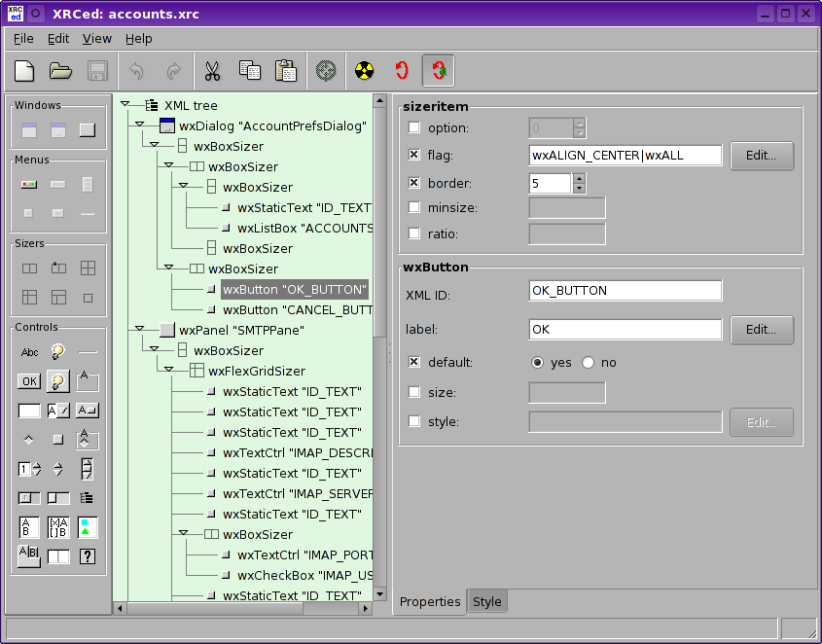The image size is (822, 644).
Task: Enable the option checkbox under sizeritem
Action: [414, 128]
